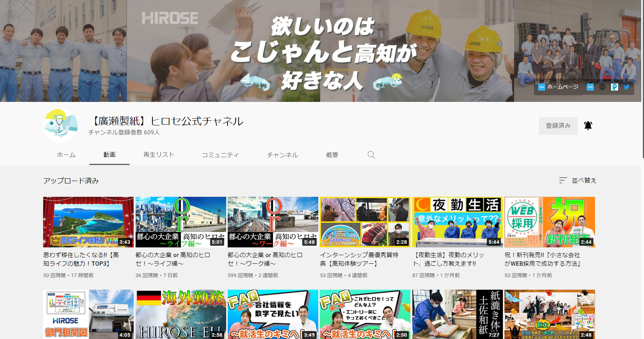Open the 土佐和紙 紙漉き体験 thumbnail
Image resolution: width=644 pixels, height=339 pixels.
click(457, 314)
